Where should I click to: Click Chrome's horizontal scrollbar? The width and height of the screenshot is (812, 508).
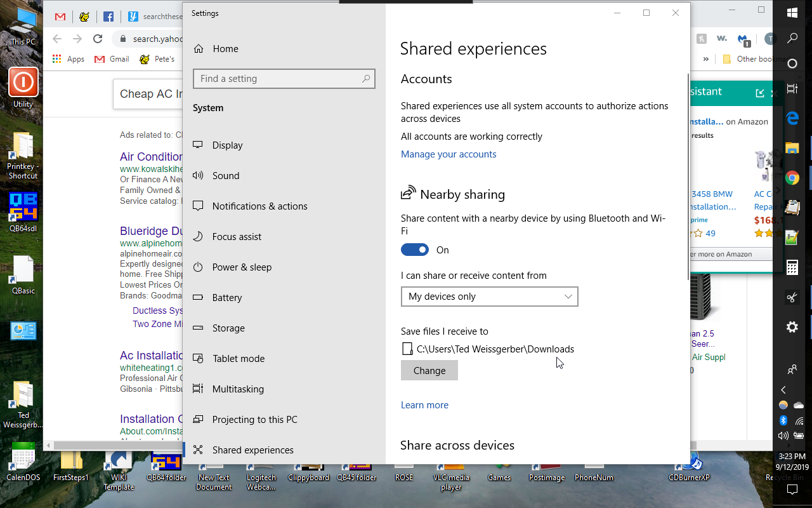374,445
